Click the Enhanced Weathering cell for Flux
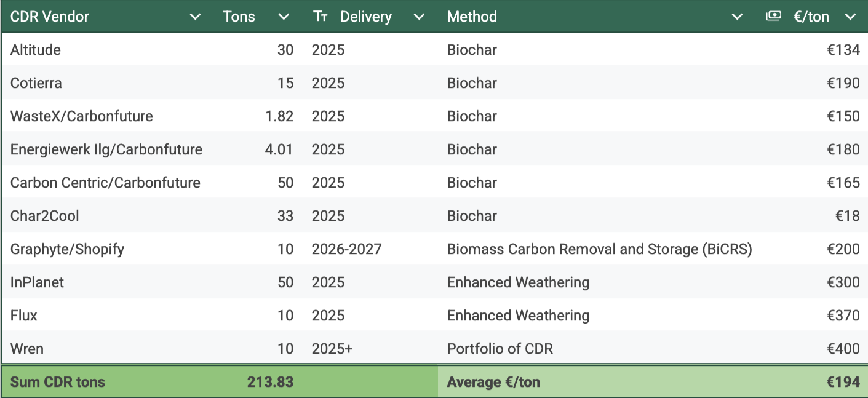This screenshot has width=868, height=398. click(518, 316)
